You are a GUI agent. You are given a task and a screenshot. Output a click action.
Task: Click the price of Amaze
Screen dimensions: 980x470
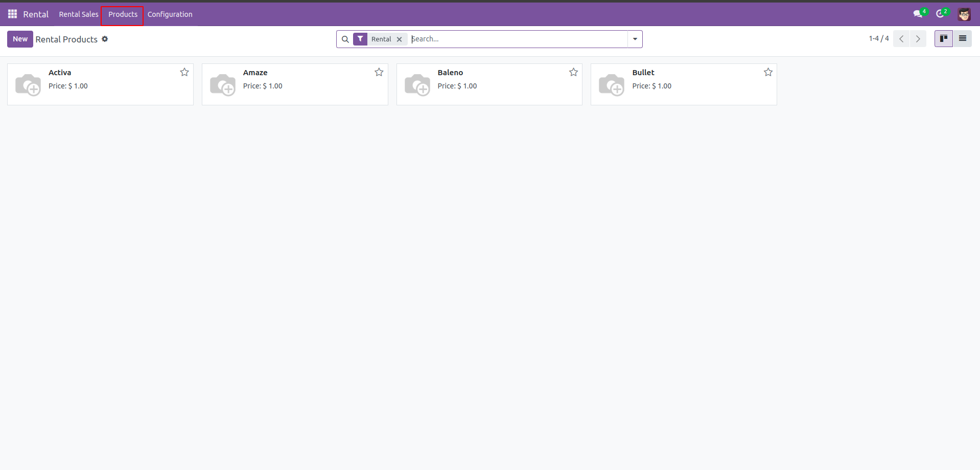263,86
